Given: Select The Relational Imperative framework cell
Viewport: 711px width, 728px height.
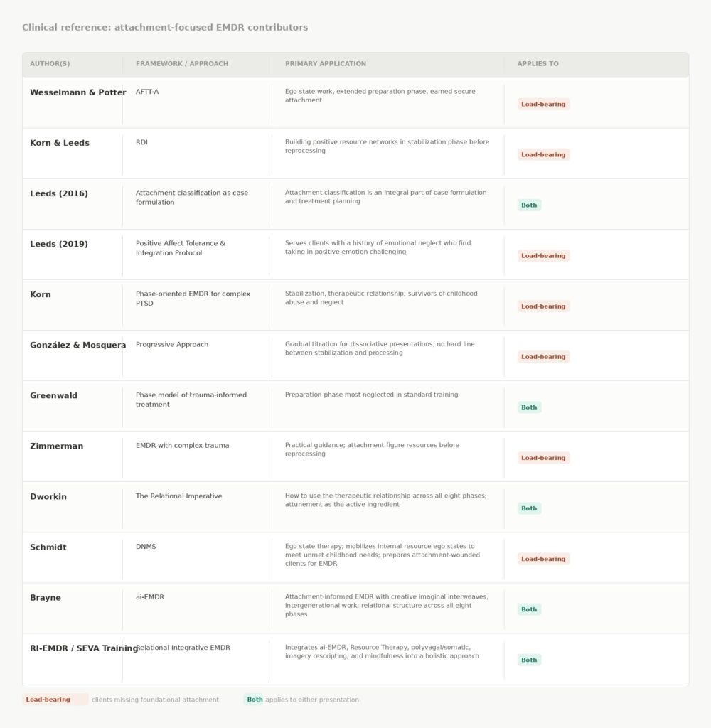Looking at the screenshot, I should pos(178,496).
